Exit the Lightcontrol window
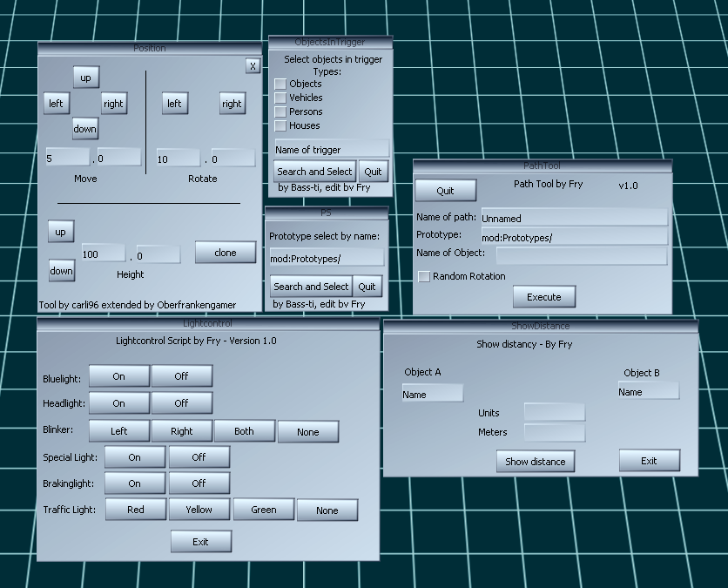 tap(201, 542)
